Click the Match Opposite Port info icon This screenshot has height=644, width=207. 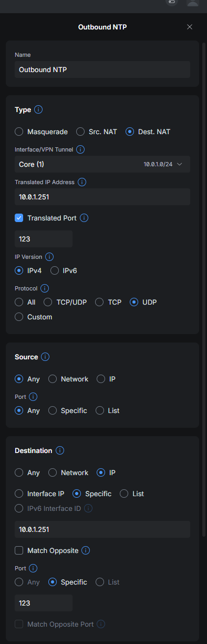pyautogui.click(x=101, y=624)
